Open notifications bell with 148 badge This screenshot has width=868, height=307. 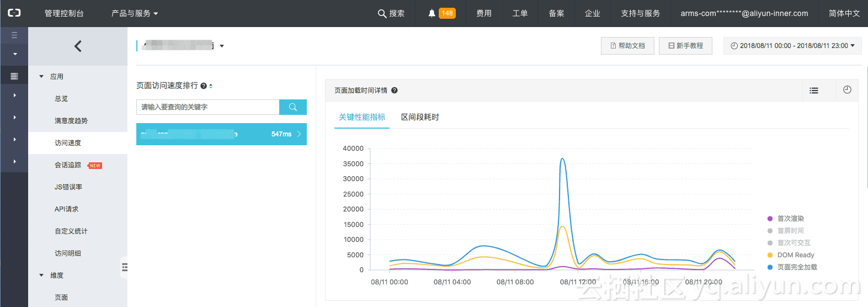[441, 13]
